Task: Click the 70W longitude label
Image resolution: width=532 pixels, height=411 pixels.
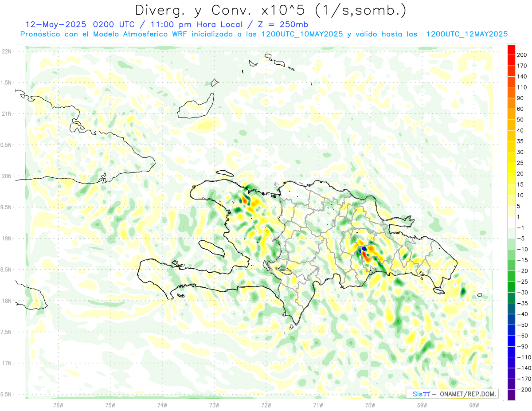Action: coord(370,405)
